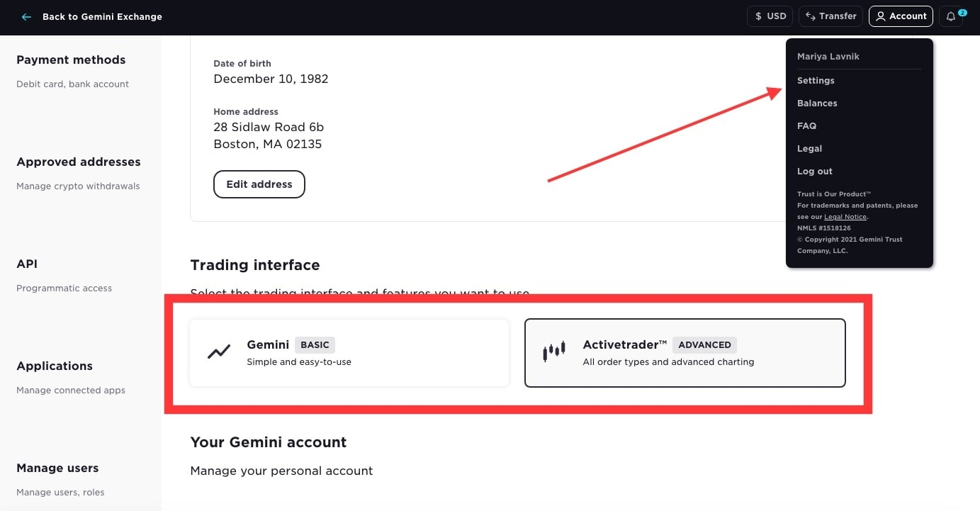This screenshot has width=980, height=511.
Task: Click the person icon on the Account button
Action: pos(880,16)
